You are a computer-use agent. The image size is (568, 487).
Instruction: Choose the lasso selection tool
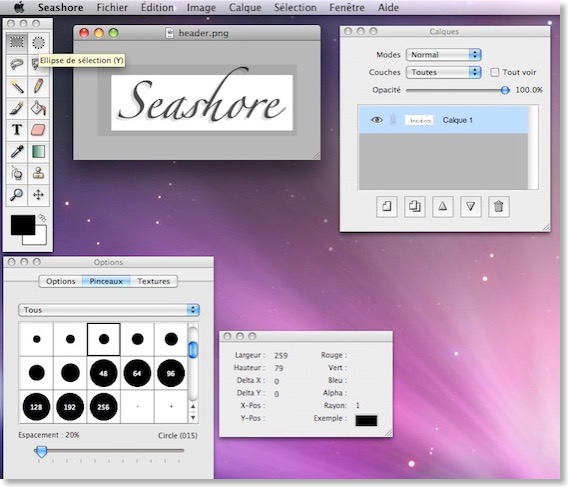[16, 64]
